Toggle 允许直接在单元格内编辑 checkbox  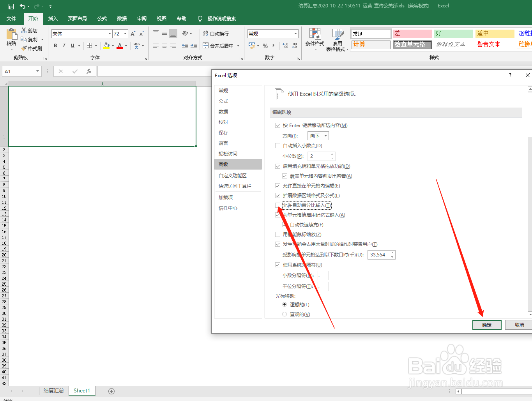click(x=278, y=186)
